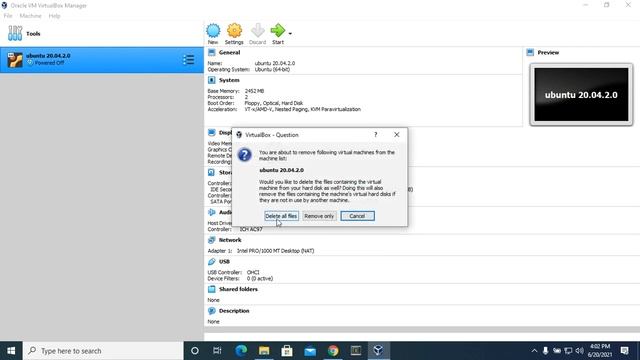Click the New machine toolbar icon

pos(213,33)
